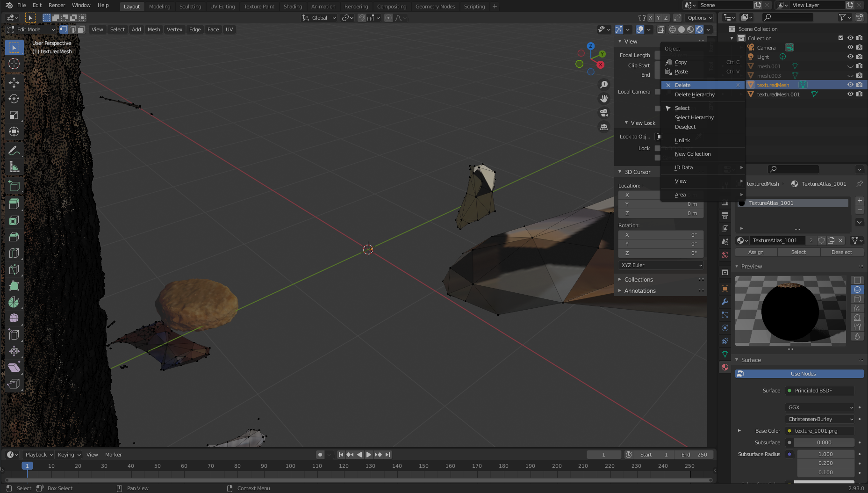Viewport: 868px width, 493px height.
Task: Adjust the Subsurface value slider
Action: 824,442
